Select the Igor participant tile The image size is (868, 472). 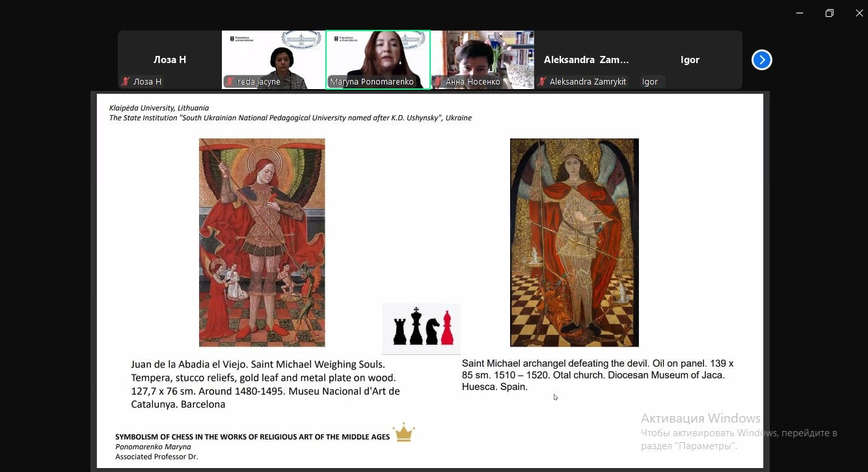coord(690,60)
